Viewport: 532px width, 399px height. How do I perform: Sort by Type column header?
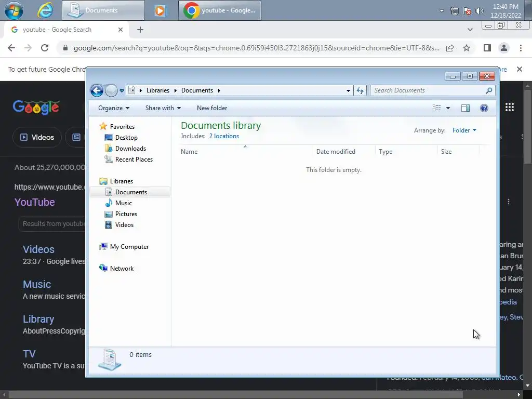point(406,152)
